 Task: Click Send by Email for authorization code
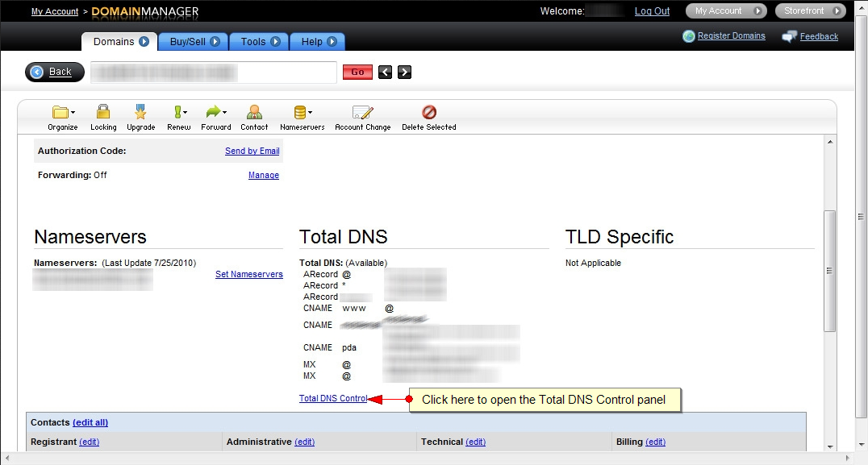[252, 151]
